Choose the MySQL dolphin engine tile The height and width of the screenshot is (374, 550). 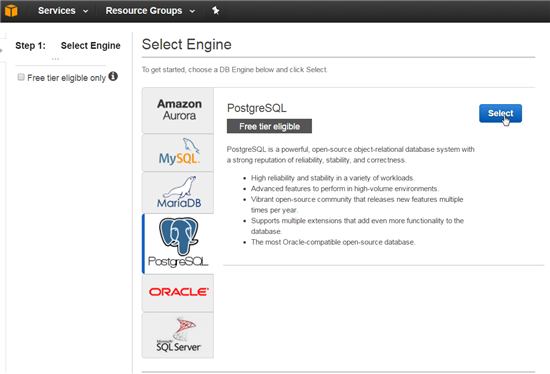point(178,153)
